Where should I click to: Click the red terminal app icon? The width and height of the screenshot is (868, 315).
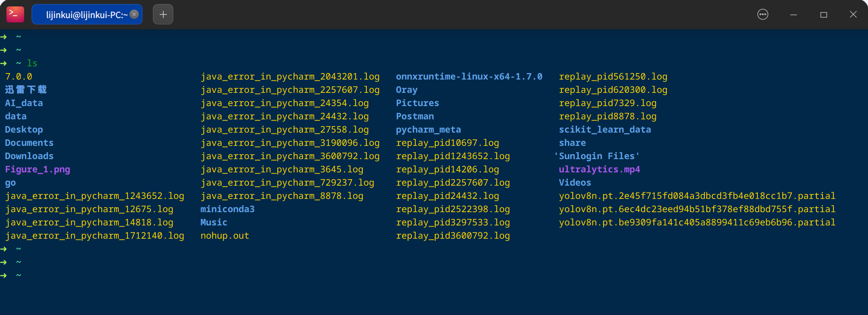point(15,14)
